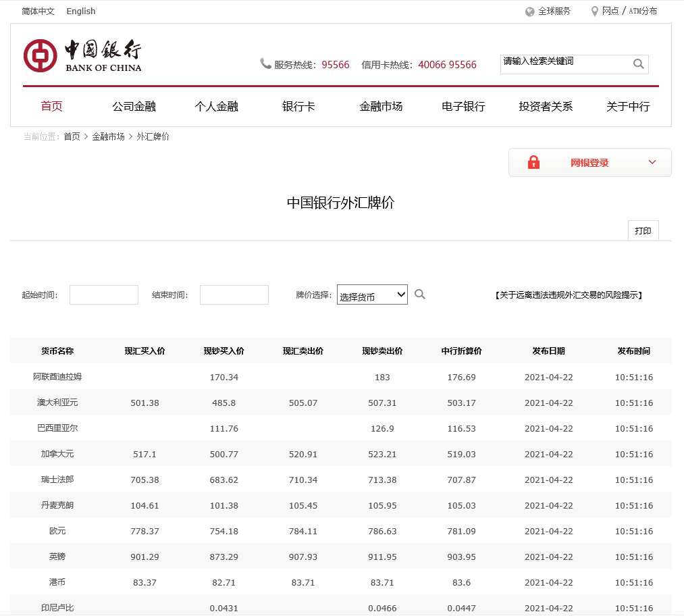Screen dimensions: 684x616
Task: Click the red lock icon in 网银登录
Action: (x=534, y=162)
